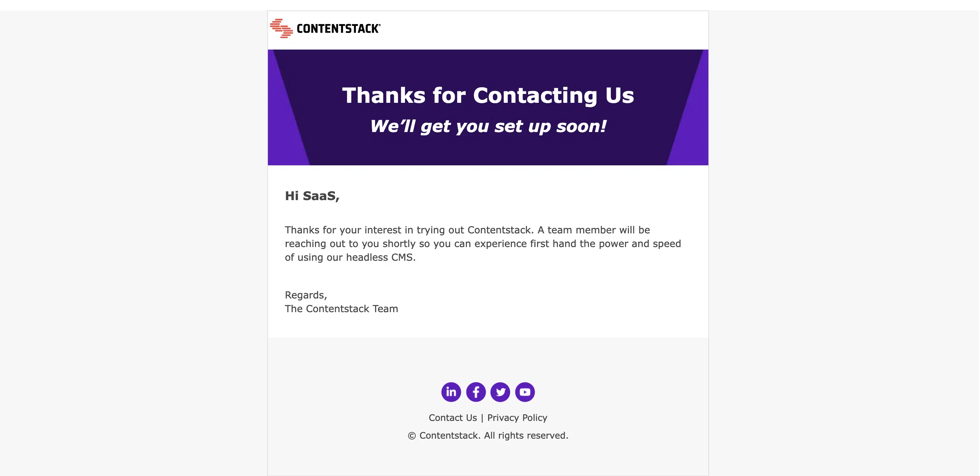The height and width of the screenshot is (476, 980).
Task: Open the Twitter bird icon
Action: (x=500, y=392)
